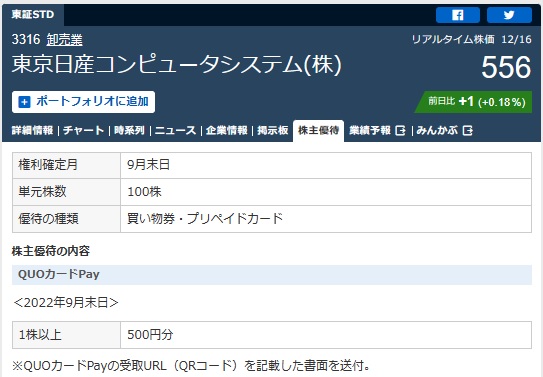
Task: Click the 100株 table cell
Action: click(326, 192)
